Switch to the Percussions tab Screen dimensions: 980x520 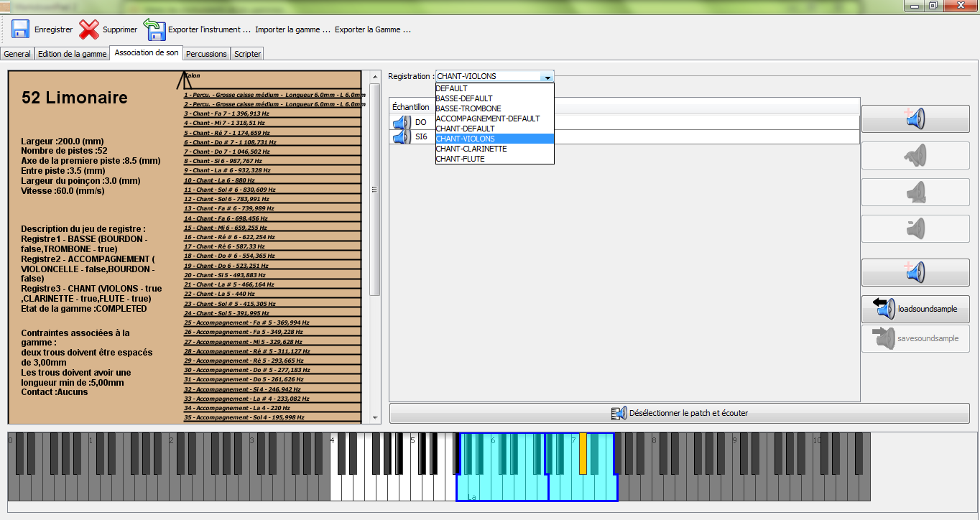click(x=206, y=53)
